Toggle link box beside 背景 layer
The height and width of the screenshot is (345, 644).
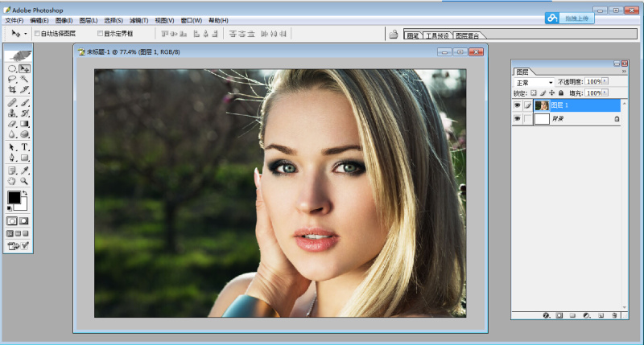(x=528, y=118)
